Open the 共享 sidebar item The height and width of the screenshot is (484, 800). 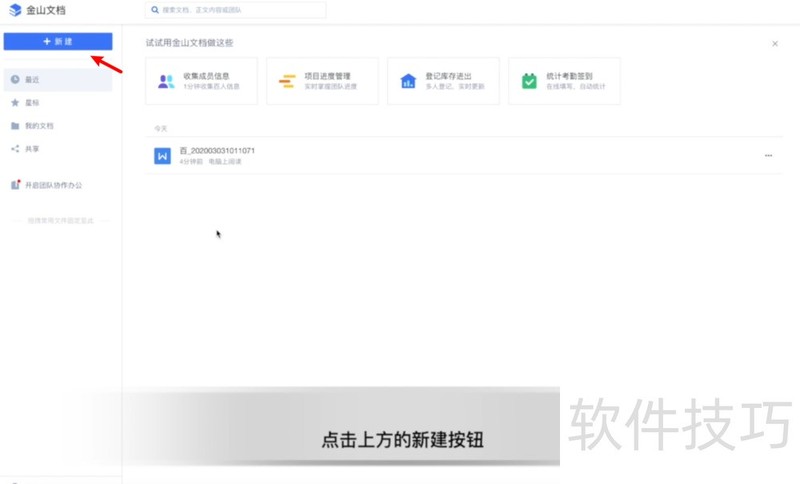58,148
